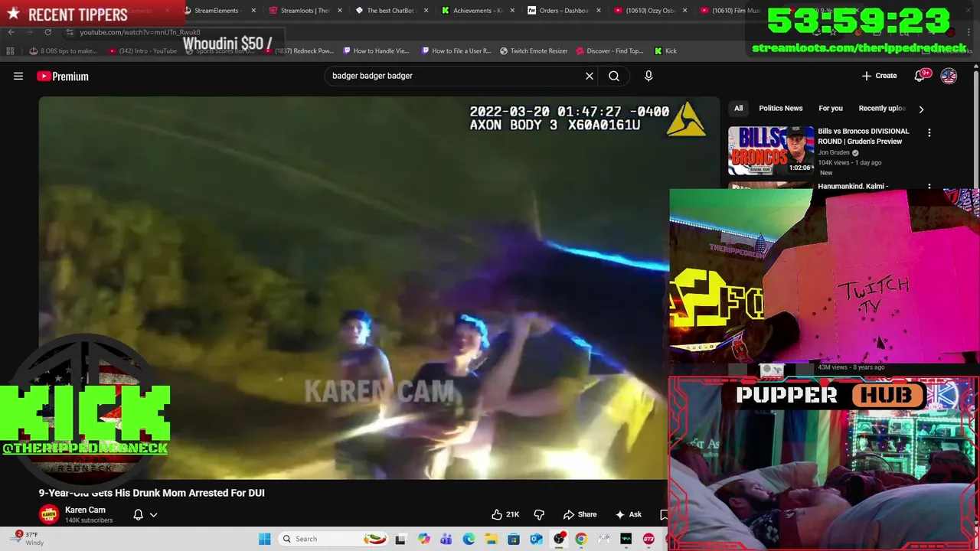Select the All filter chip

738,108
